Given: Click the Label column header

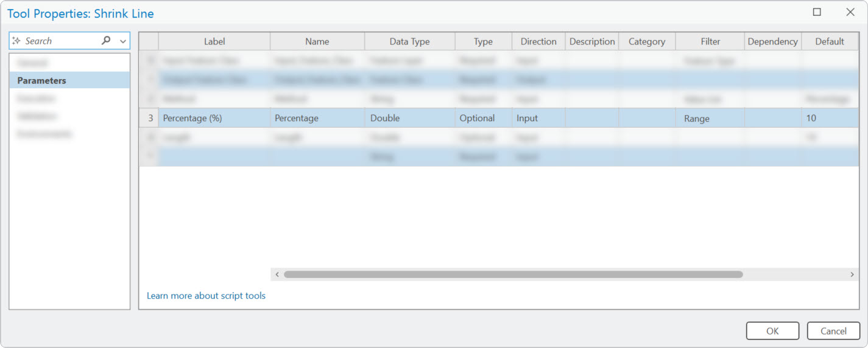Looking at the screenshot, I should point(214,41).
